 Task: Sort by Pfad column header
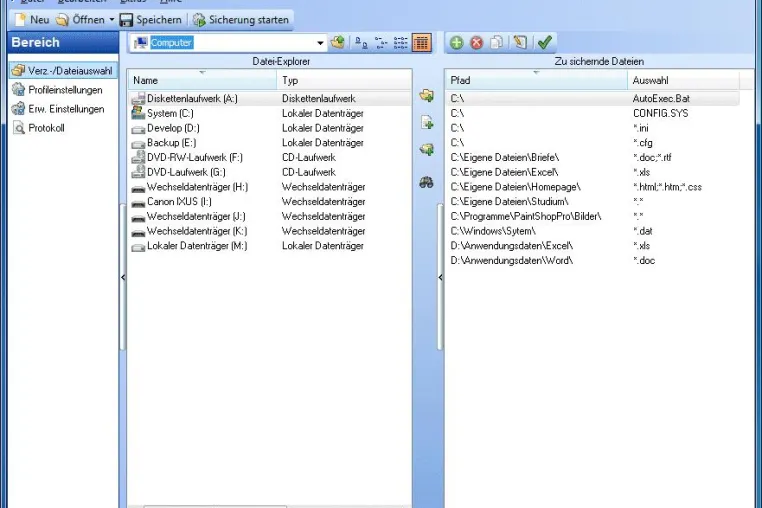[536, 80]
